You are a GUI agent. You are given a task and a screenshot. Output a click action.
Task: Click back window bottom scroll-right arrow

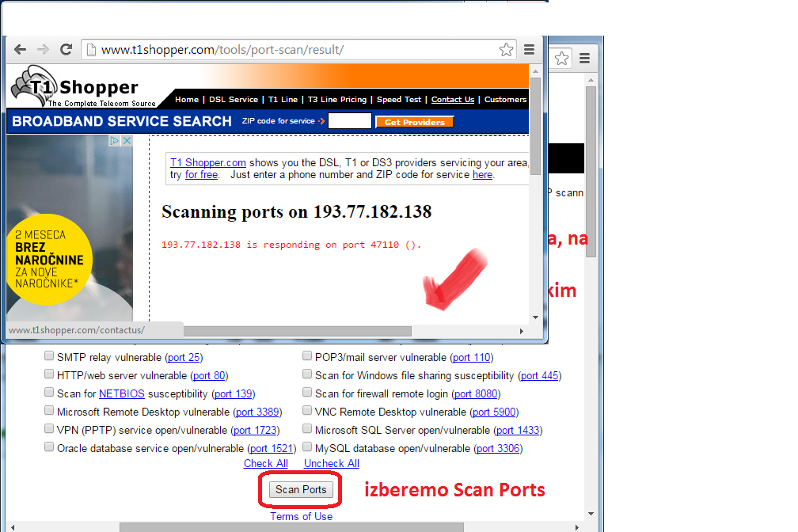pyautogui.click(x=577, y=527)
